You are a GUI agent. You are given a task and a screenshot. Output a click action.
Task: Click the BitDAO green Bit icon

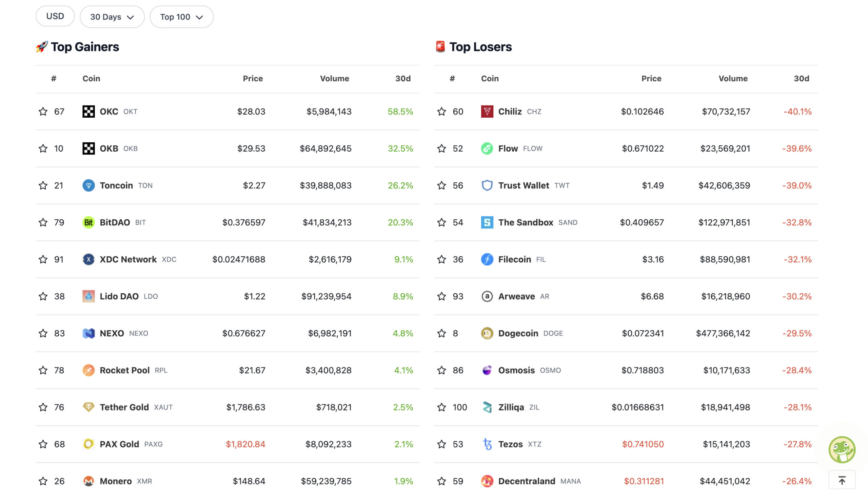point(88,222)
